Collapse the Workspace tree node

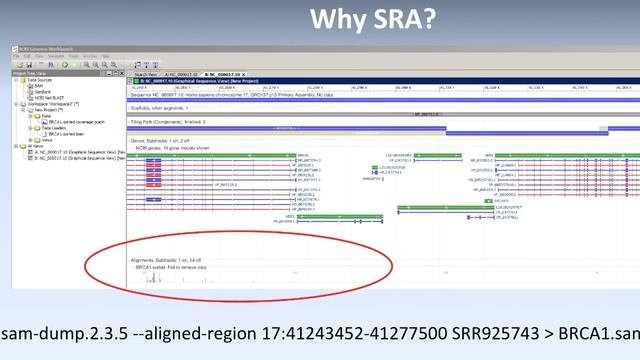[16, 104]
